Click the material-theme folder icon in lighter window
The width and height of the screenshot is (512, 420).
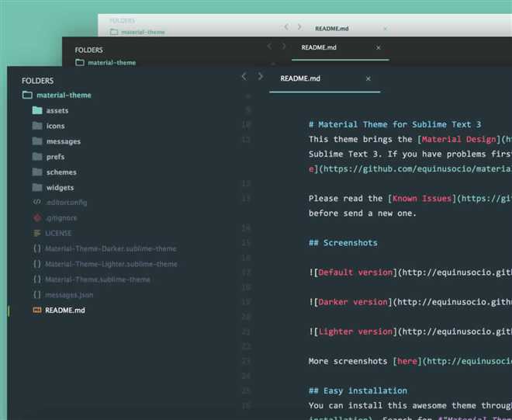pos(113,32)
